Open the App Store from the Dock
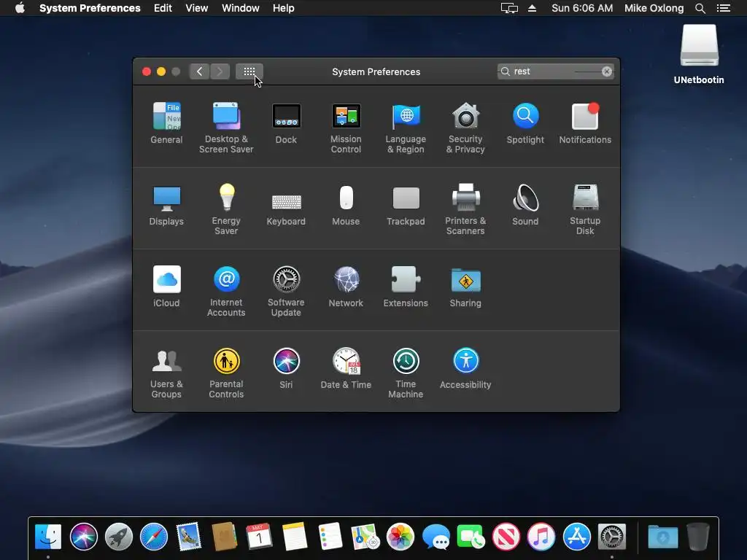The height and width of the screenshot is (560, 747). click(577, 537)
